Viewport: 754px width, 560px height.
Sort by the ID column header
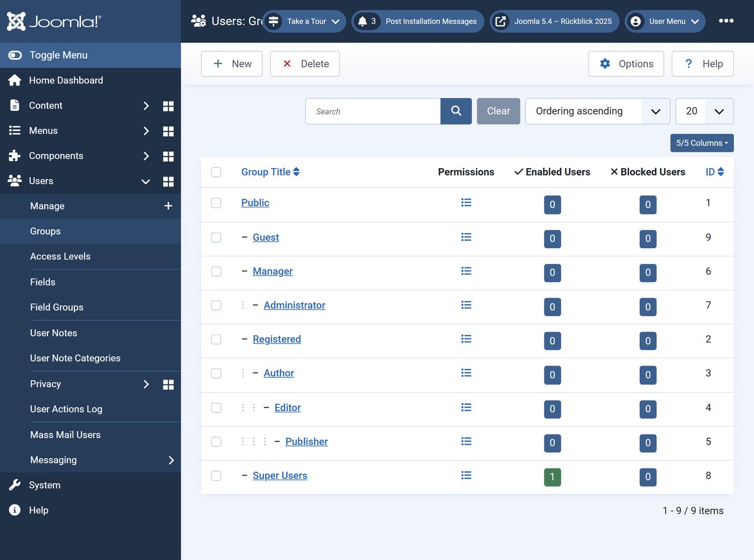tap(715, 172)
